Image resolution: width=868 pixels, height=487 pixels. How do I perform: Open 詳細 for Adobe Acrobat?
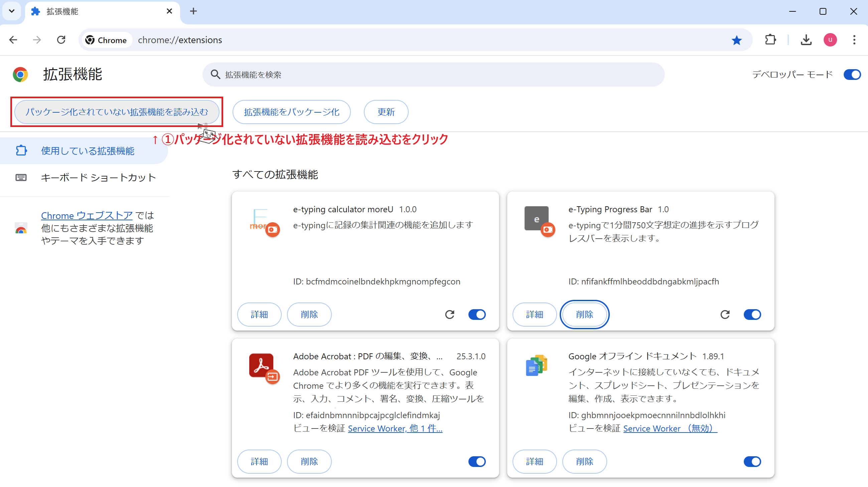click(x=260, y=461)
